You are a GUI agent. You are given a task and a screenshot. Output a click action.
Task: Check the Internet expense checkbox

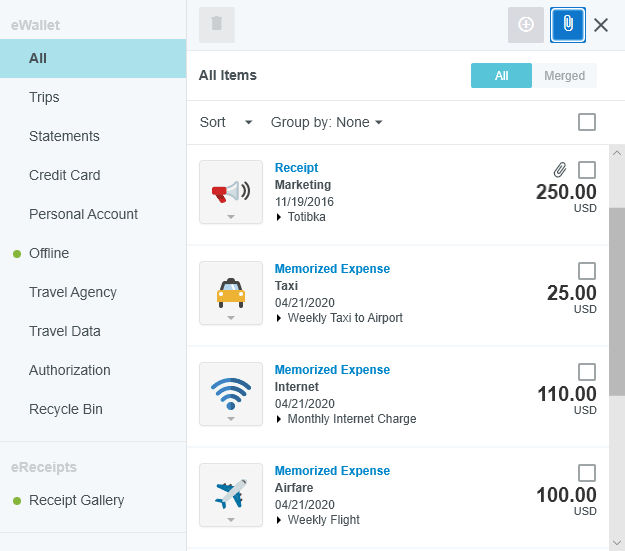click(587, 372)
